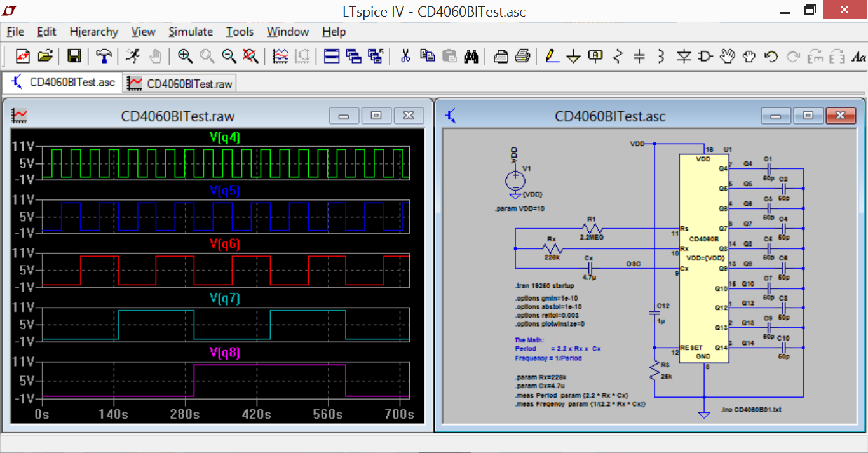The width and height of the screenshot is (868, 453).
Task: Click the V(q8) trace label
Action: 225,352
